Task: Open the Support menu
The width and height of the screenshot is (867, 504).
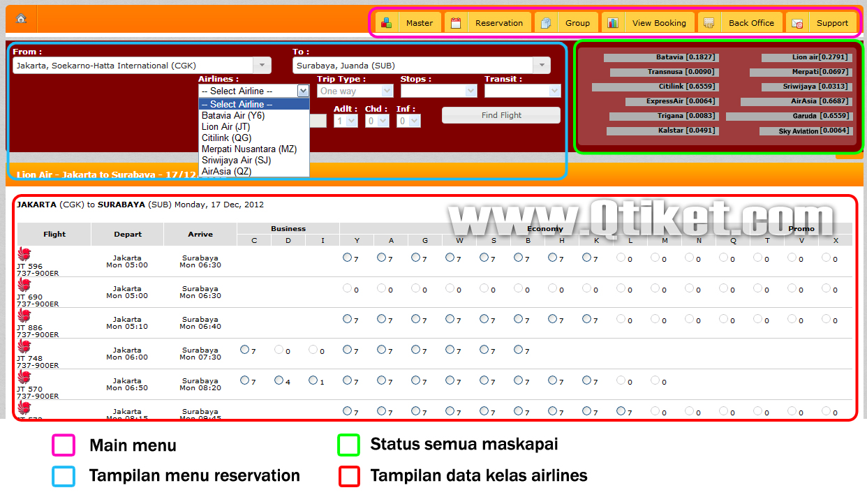Action: click(821, 22)
